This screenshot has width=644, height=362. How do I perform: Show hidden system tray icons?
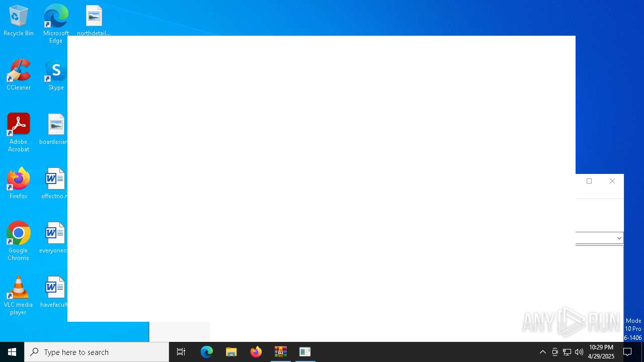543,352
